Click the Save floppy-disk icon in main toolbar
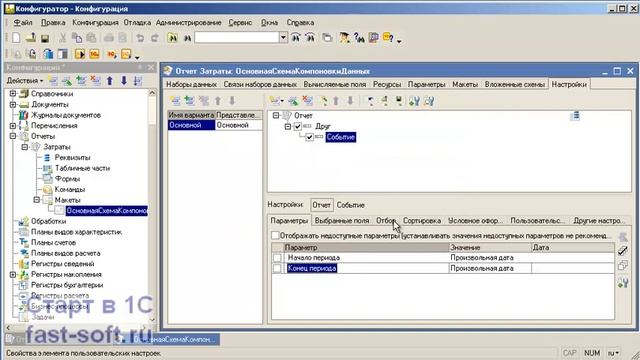 click(x=45, y=38)
